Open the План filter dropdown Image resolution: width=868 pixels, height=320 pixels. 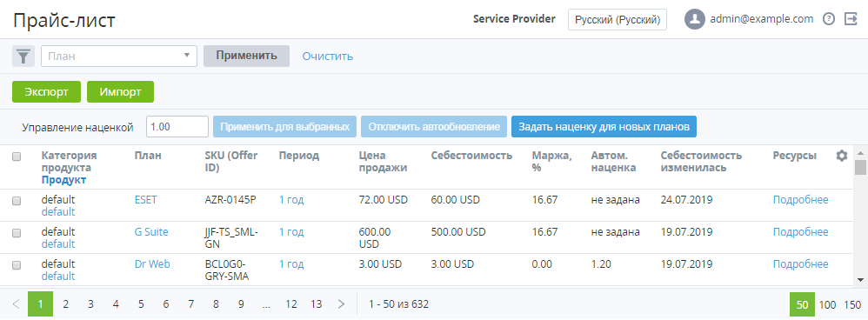pyautogui.click(x=119, y=56)
